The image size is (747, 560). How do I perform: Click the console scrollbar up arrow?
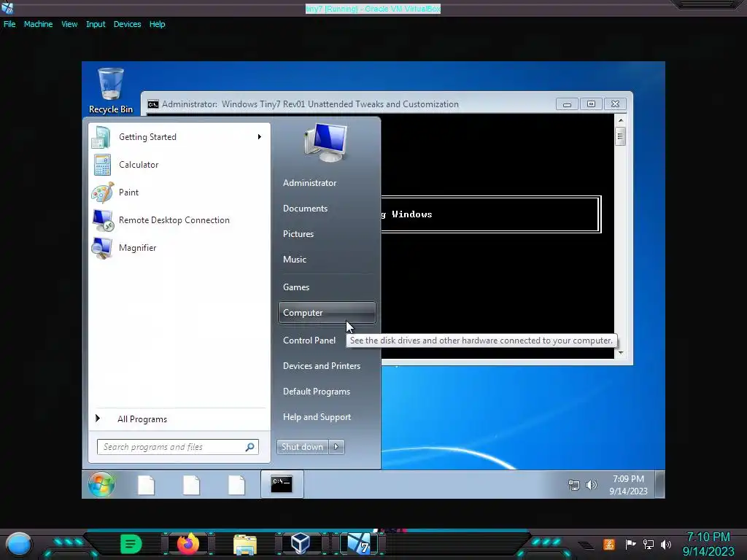click(620, 120)
